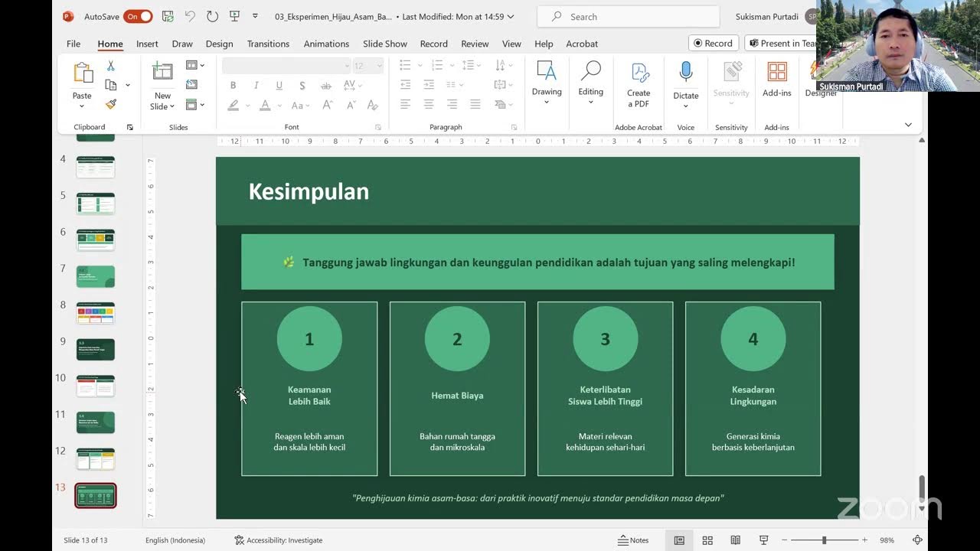Switch to Slide Sorter view icon
Viewport: 980px width, 551px height.
coord(707,540)
